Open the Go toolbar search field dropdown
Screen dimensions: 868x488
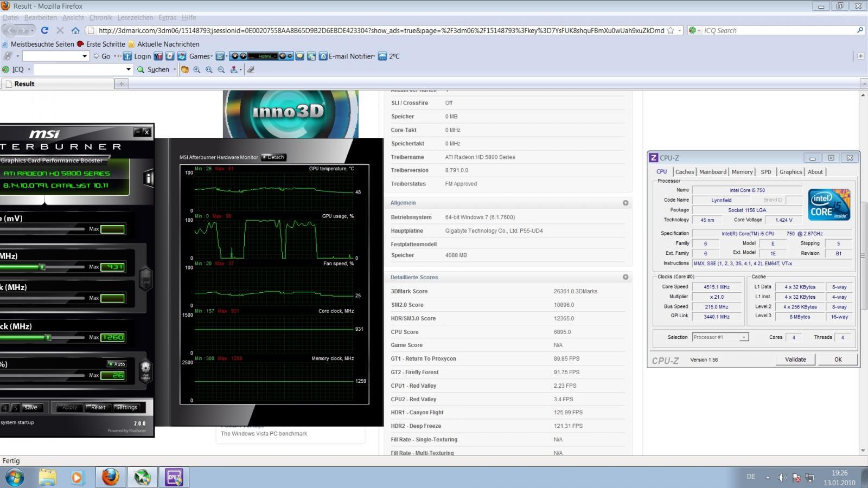85,56
